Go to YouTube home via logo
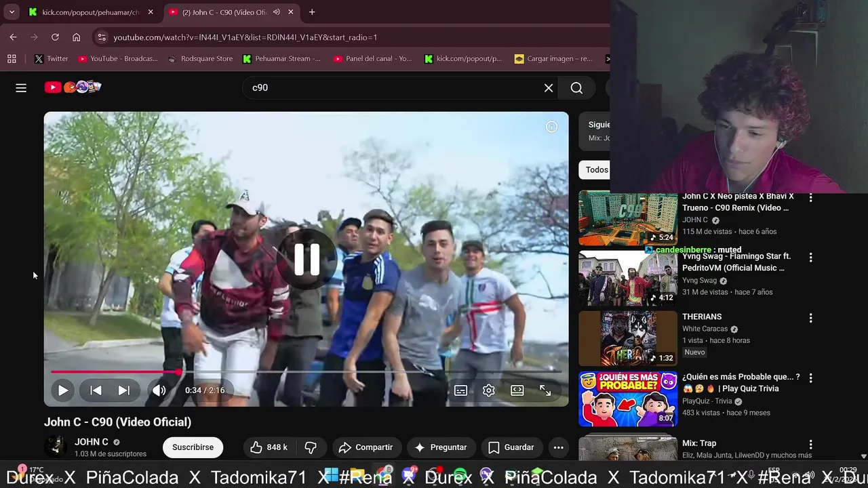The width and height of the screenshot is (868, 488). (x=73, y=87)
